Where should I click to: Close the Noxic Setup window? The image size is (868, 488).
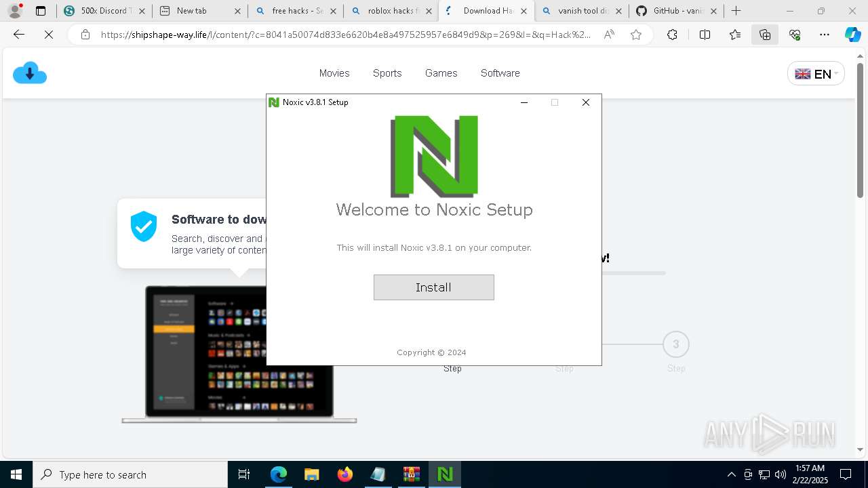point(586,102)
